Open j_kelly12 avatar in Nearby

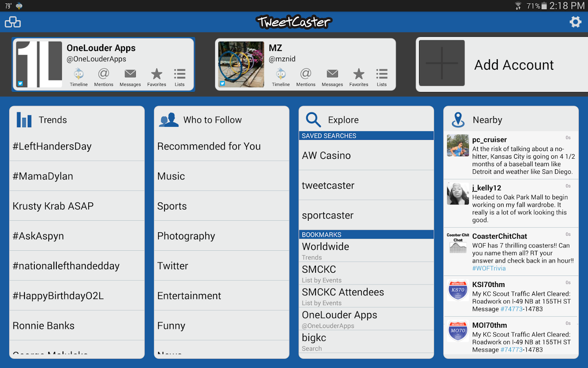[458, 194]
